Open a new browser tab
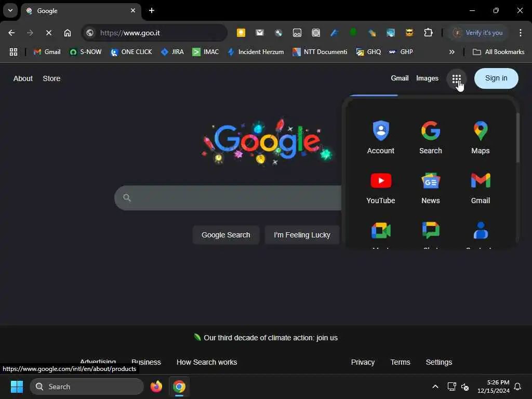532x399 pixels. coord(152,10)
